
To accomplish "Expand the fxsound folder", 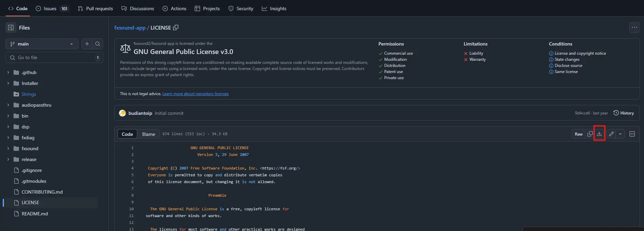I will (x=8, y=148).
